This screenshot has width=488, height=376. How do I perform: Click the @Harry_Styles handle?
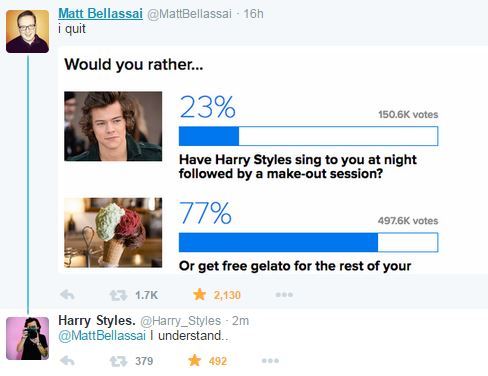point(180,321)
